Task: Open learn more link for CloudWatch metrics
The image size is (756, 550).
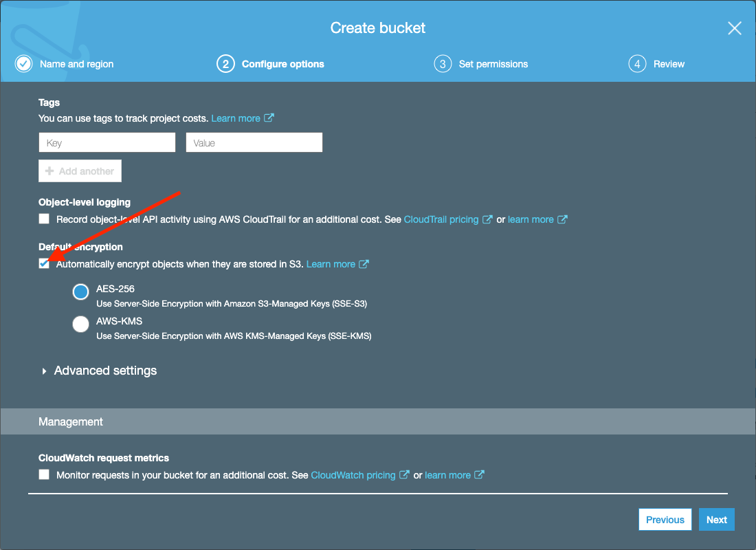Action: point(447,475)
